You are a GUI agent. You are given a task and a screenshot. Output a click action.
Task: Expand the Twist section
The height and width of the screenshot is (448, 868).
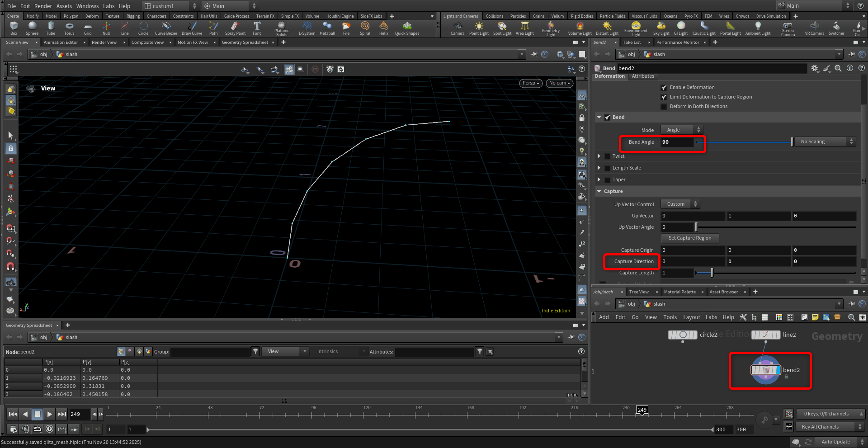[x=599, y=156]
